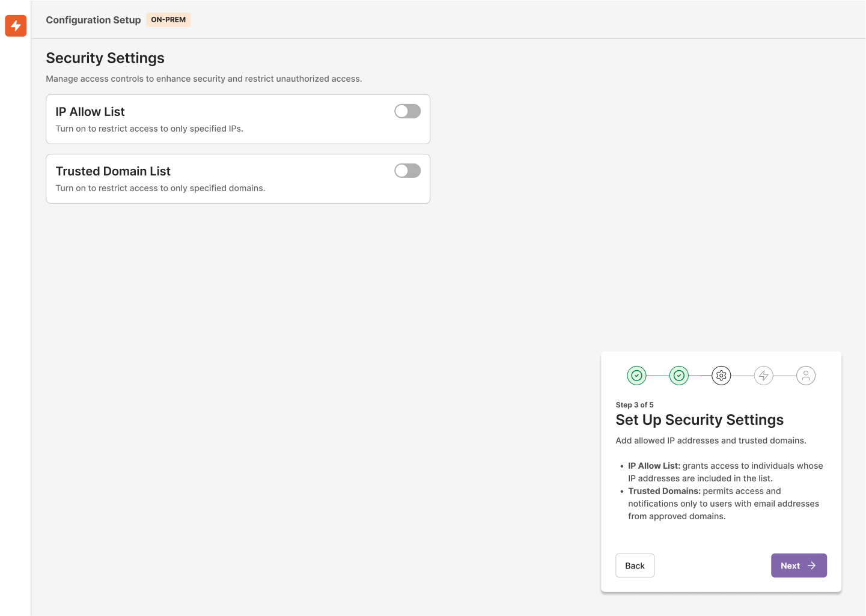Turn on the Trusted Domain List switch

(x=407, y=170)
